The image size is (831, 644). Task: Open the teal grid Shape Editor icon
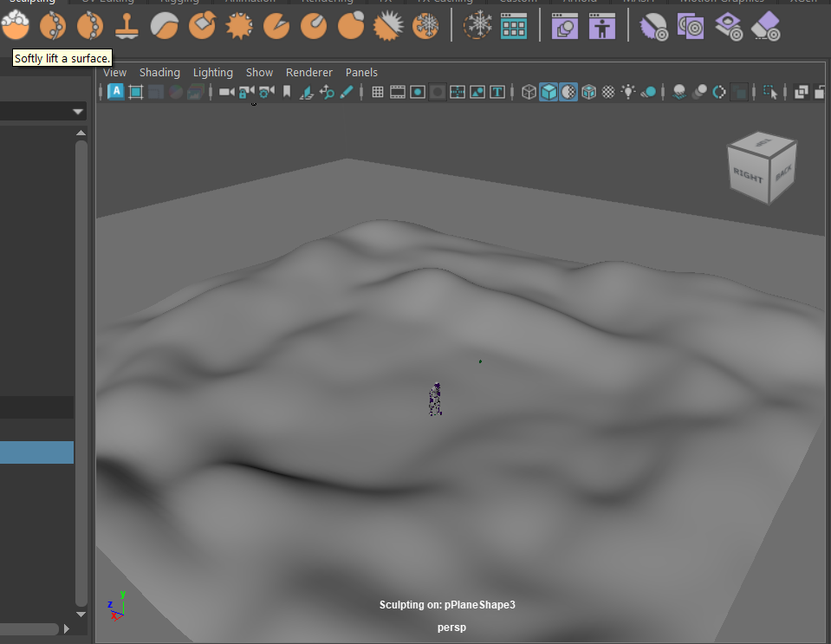click(x=514, y=27)
